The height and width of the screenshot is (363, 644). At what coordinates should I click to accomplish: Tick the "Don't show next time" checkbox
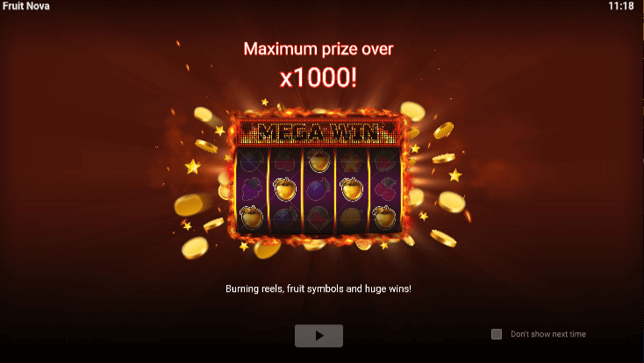497,334
